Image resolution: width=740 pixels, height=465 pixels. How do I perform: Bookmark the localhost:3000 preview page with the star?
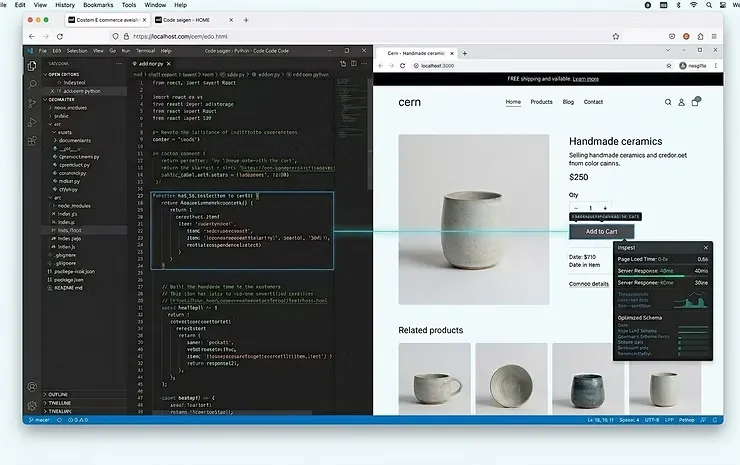coord(669,66)
